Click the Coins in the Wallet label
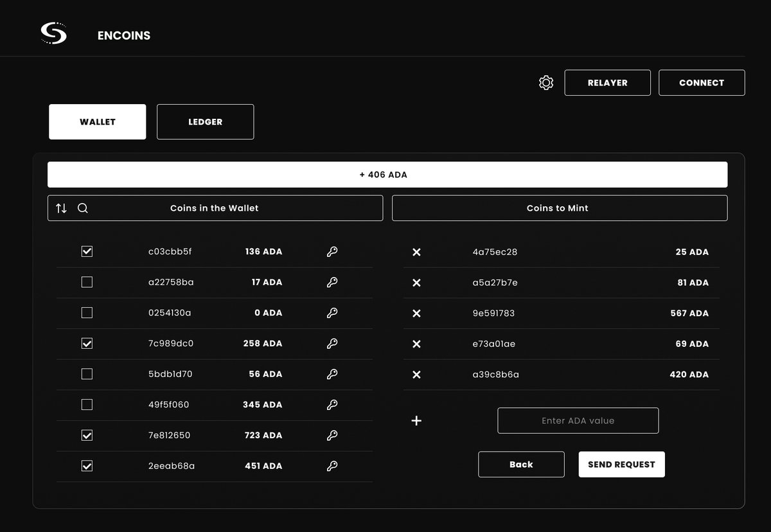Viewport: 771px width, 532px height. (215, 208)
